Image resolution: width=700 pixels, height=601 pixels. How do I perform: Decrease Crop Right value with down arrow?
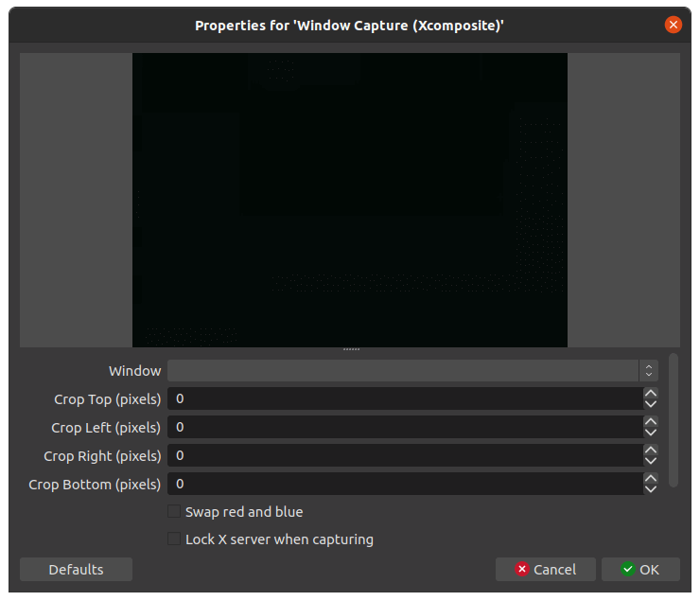(651, 462)
